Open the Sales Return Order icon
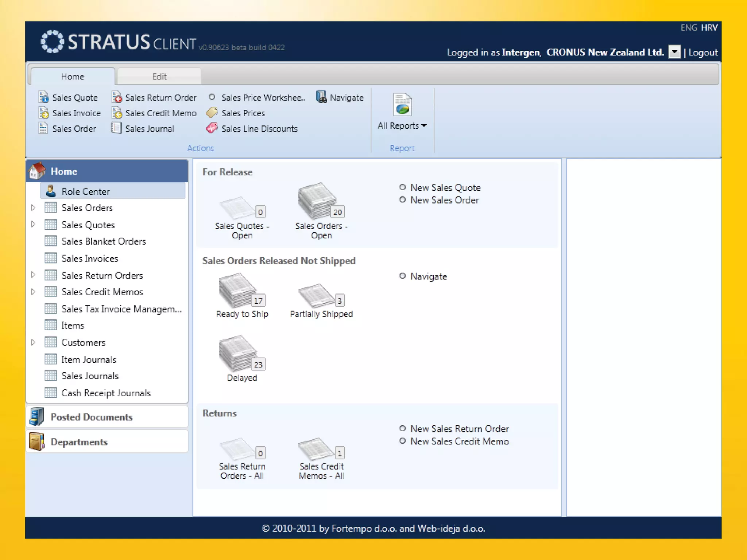 (117, 97)
